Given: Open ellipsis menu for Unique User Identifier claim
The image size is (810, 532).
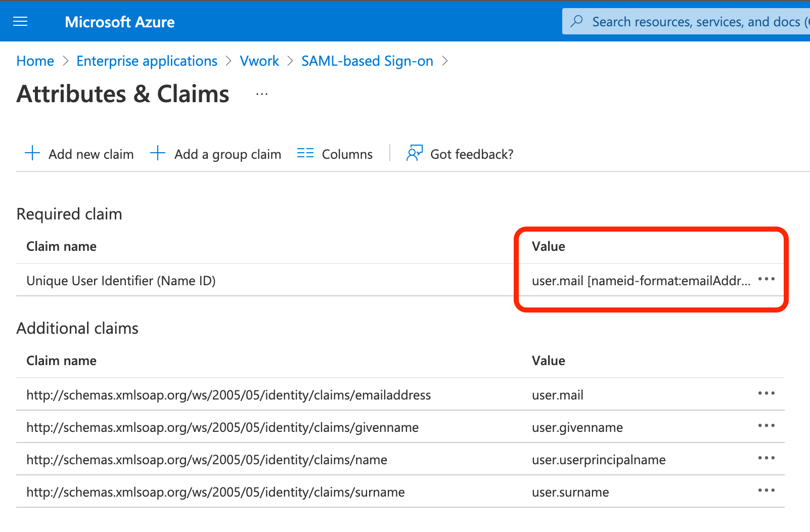Looking at the screenshot, I should click(766, 279).
